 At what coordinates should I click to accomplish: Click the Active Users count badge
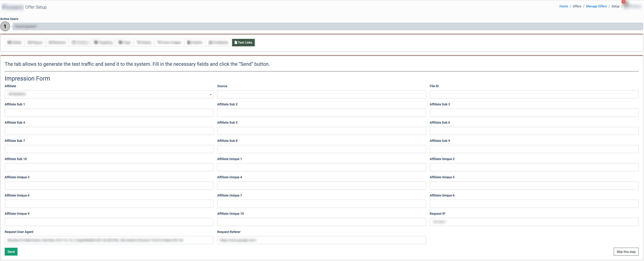5,27
